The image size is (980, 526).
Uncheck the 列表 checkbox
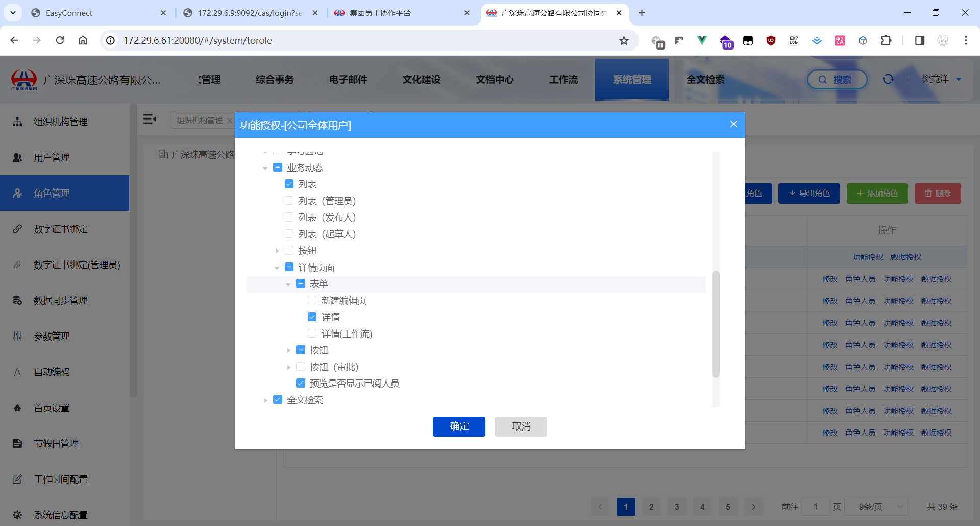pyautogui.click(x=289, y=184)
